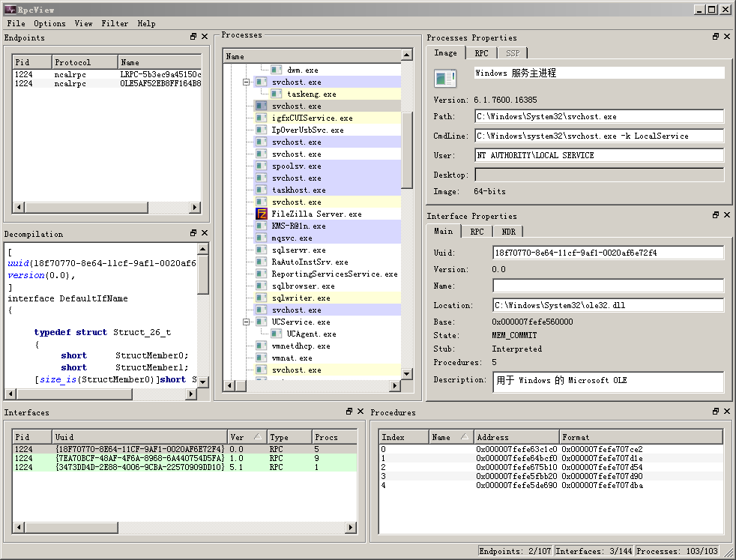Collapse the svchost.exe node containing taskeng.exe

(x=246, y=82)
